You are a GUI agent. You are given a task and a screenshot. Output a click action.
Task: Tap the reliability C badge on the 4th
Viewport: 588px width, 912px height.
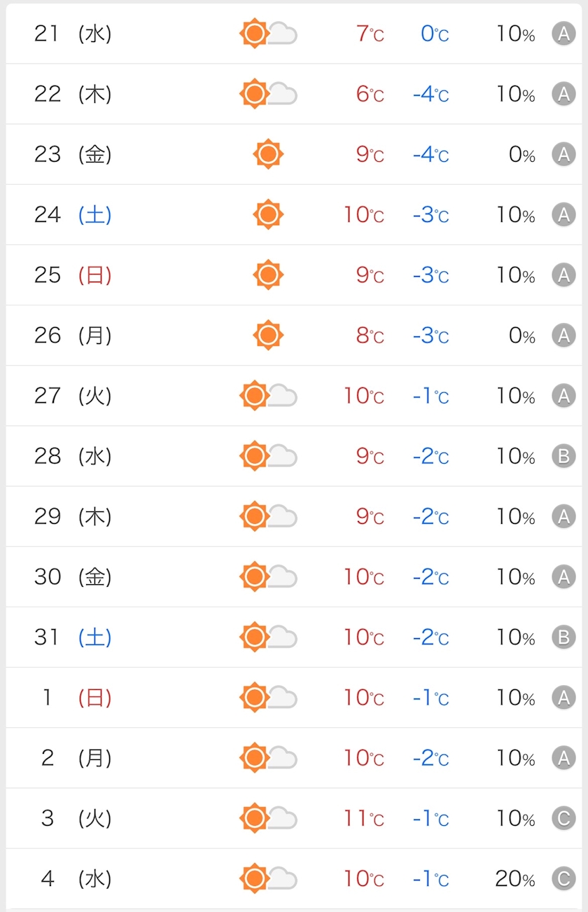pyautogui.click(x=563, y=878)
